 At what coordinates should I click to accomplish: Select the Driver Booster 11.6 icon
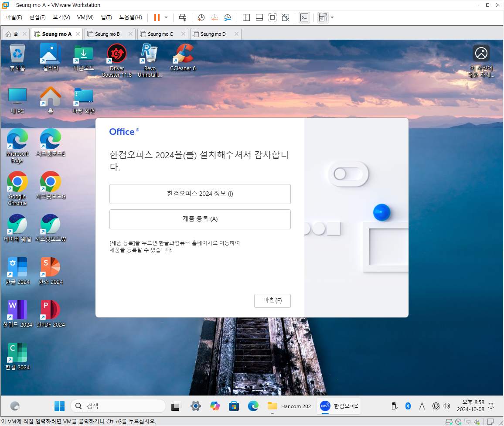click(117, 61)
